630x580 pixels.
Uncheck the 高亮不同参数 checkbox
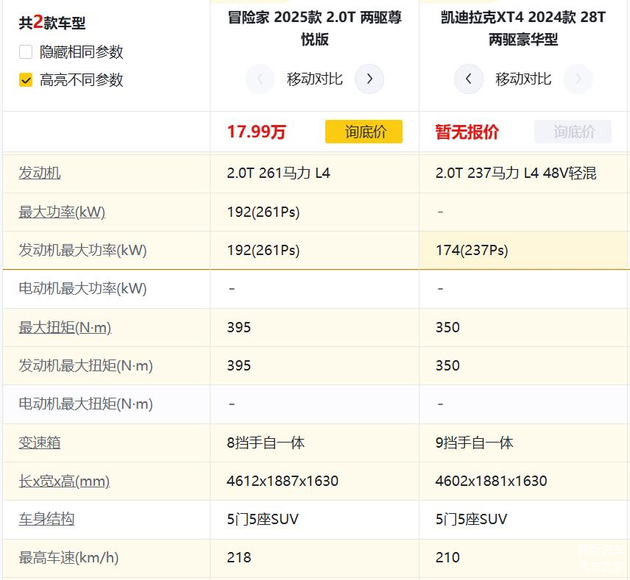tap(26, 80)
